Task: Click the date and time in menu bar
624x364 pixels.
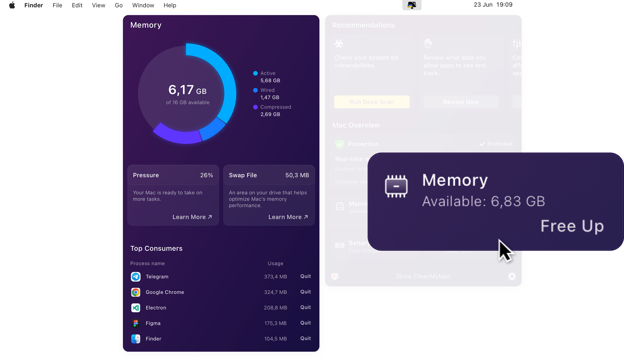Action: 493,5
